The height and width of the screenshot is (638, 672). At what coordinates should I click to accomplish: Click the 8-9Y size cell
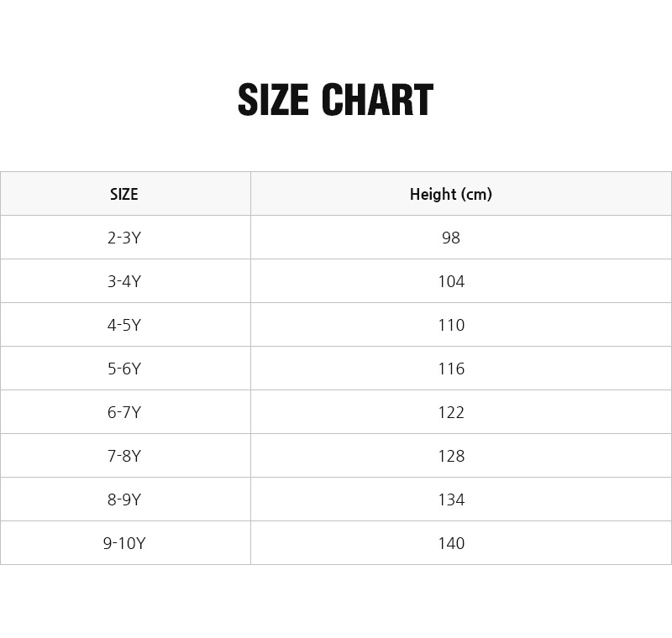[x=124, y=499]
